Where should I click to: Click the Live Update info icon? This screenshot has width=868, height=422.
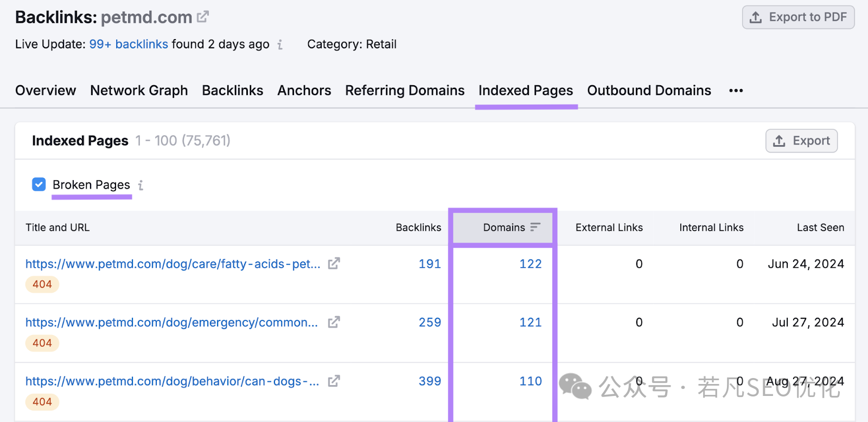point(280,45)
